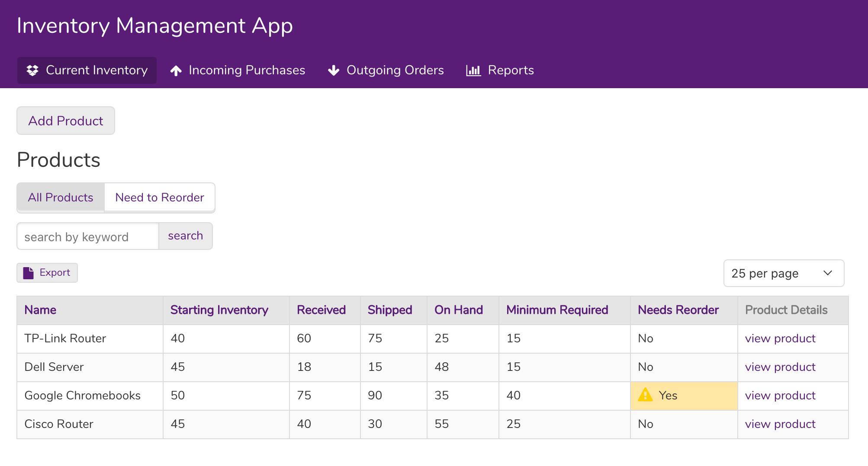Click the Reports bar chart icon
The image size is (868, 466).
[473, 70]
